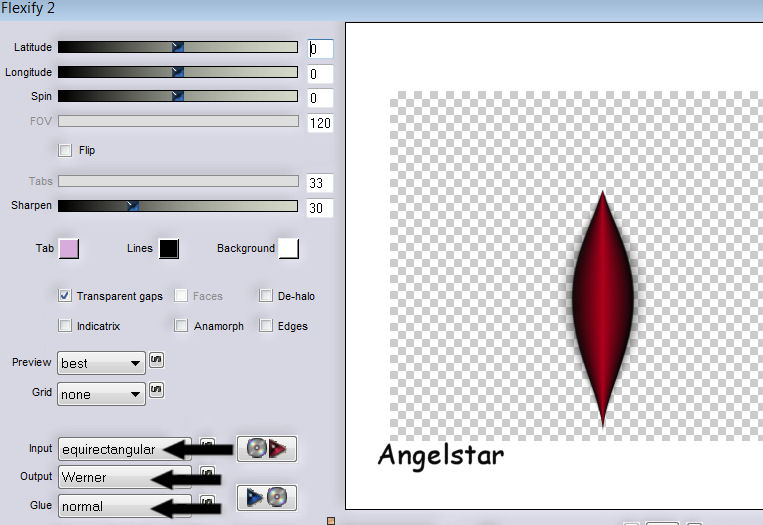Open the black Lines color swatch
The width and height of the screenshot is (763, 525).
[x=168, y=249]
